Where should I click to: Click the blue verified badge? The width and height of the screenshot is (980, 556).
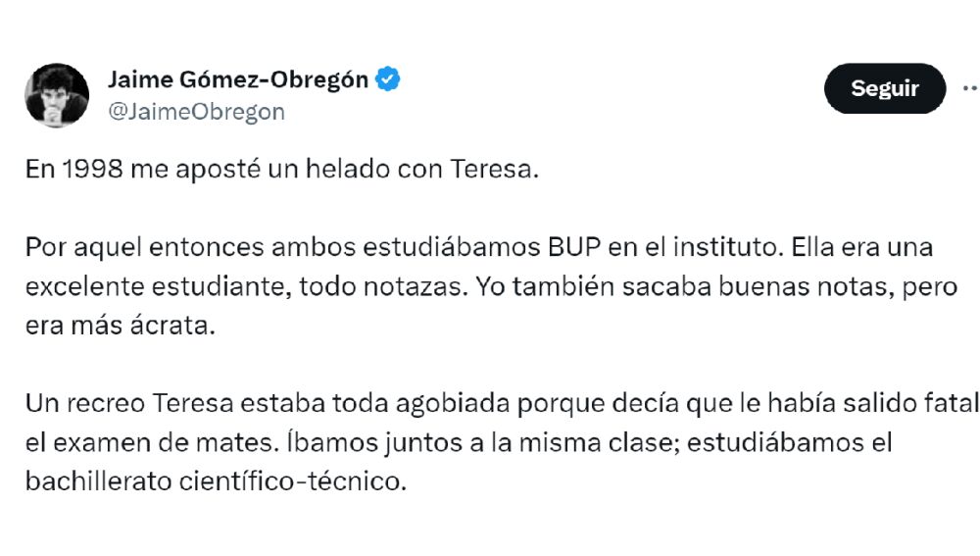(388, 80)
